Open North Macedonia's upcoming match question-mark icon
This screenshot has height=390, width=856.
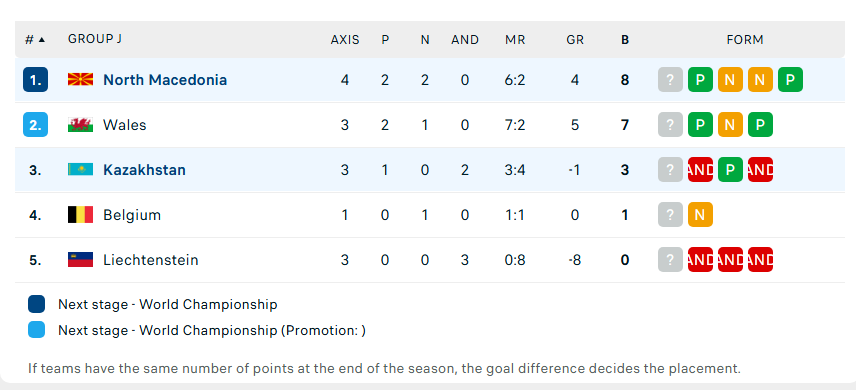tap(670, 80)
